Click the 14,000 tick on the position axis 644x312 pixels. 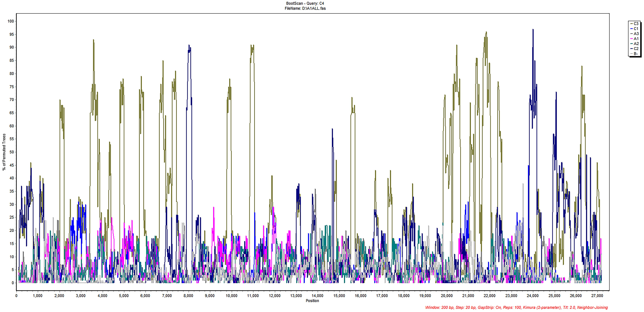coord(317,296)
